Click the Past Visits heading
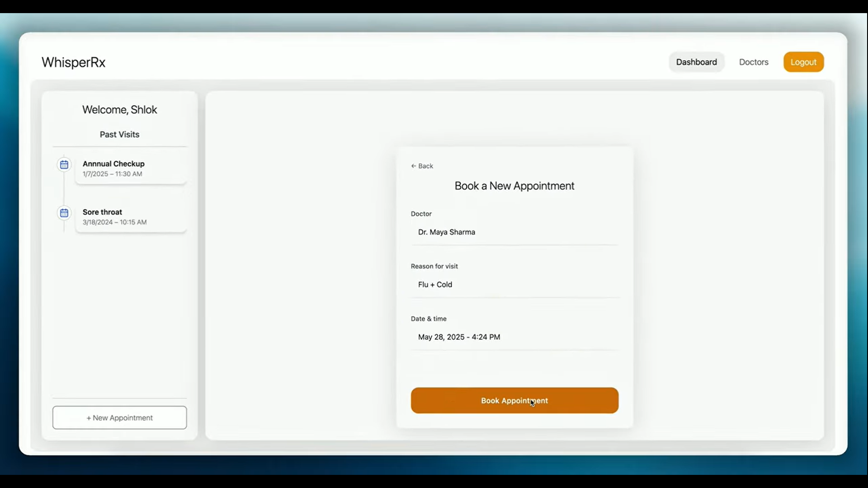This screenshot has height=488, width=868. point(119,135)
